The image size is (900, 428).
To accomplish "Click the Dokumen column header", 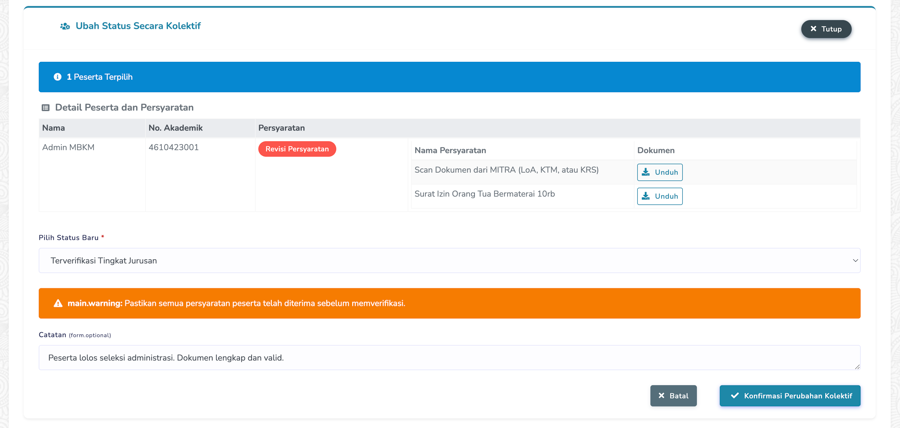I will 655,150.
